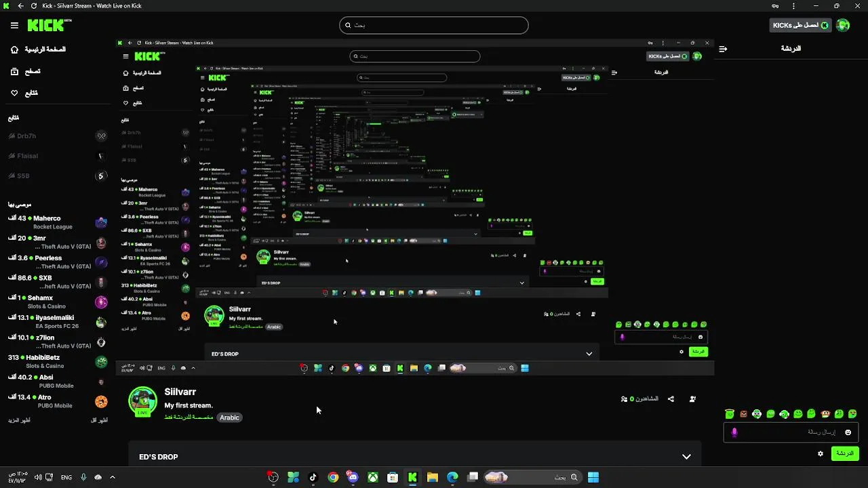
Task: Open the ENG language switcher
Action: (x=66, y=477)
